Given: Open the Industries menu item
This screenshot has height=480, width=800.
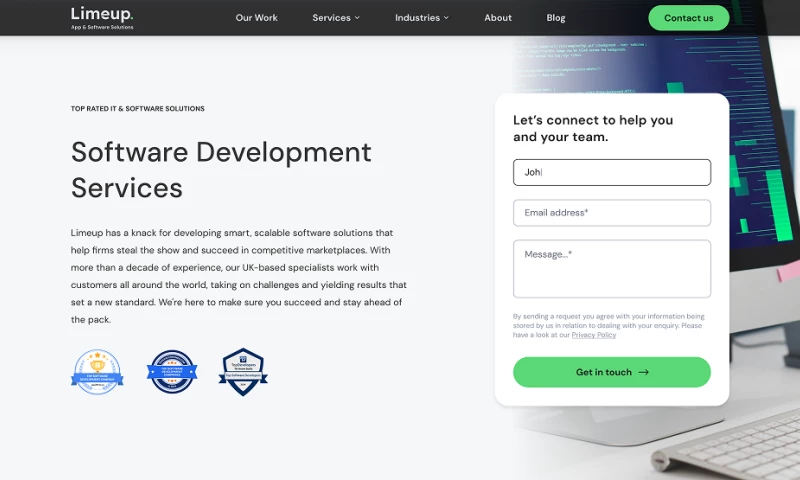Looking at the screenshot, I should point(417,18).
